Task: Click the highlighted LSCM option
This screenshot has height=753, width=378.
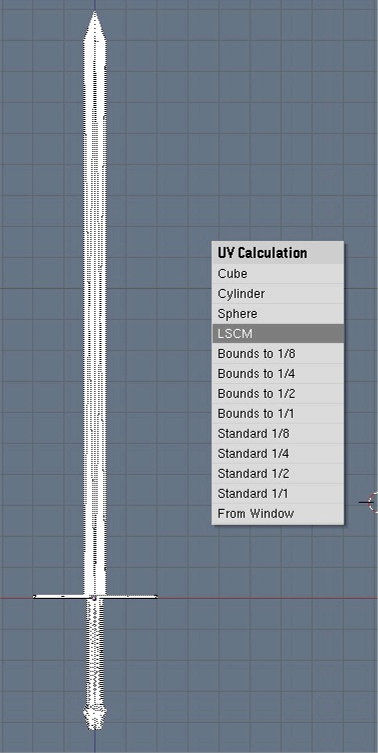Action: coord(278,333)
